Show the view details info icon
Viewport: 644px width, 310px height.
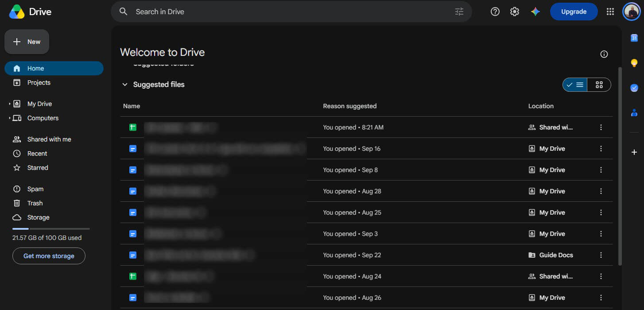click(604, 54)
